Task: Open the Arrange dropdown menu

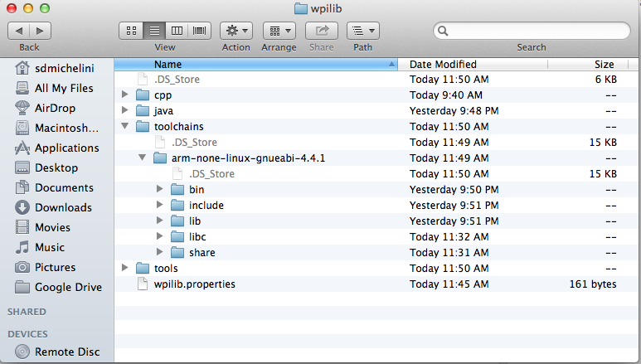Action: pos(279,31)
